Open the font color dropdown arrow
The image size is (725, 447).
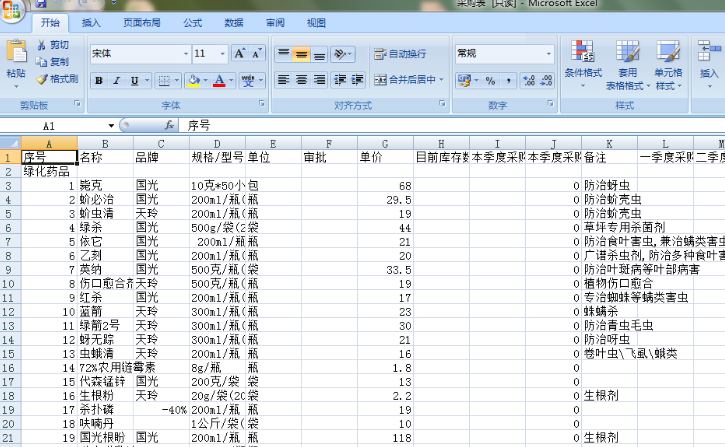click(x=232, y=80)
